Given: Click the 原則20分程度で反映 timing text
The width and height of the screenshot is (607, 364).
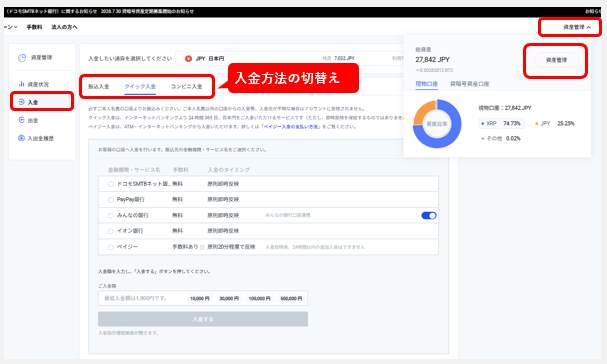Looking at the screenshot, I should tap(231, 247).
